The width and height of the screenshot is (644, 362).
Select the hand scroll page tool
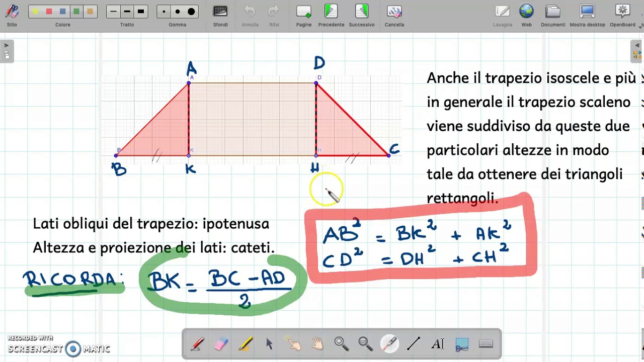click(x=317, y=344)
